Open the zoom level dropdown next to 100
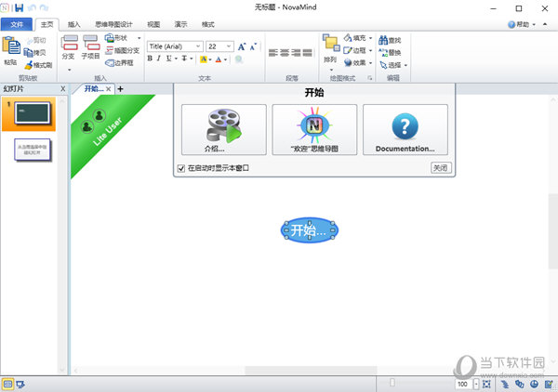Screen dimensions: 558x392 tap(476, 384)
